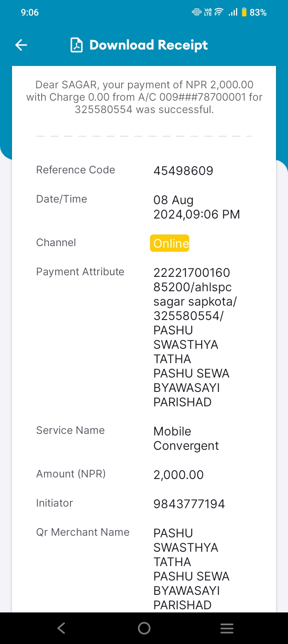Tap the battery icon in the status bar
The height and width of the screenshot is (644, 288).
244,12
